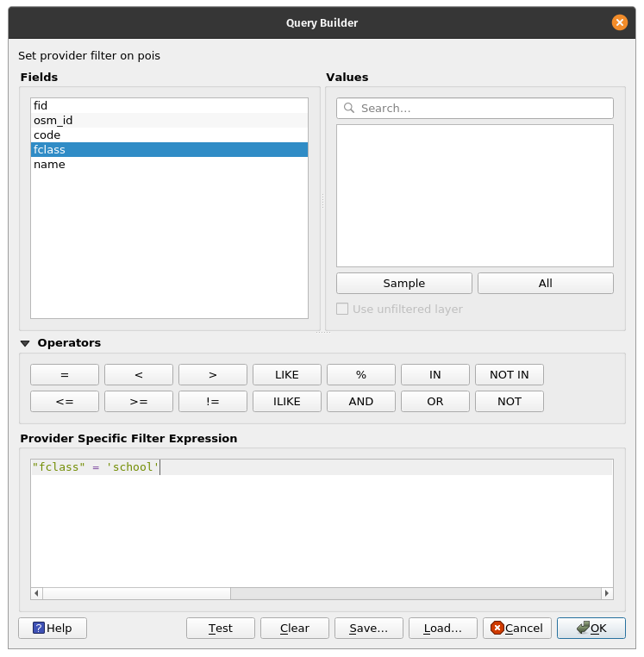Save the query with Save...
This screenshot has height=657, width=644.
pos(369,628)
